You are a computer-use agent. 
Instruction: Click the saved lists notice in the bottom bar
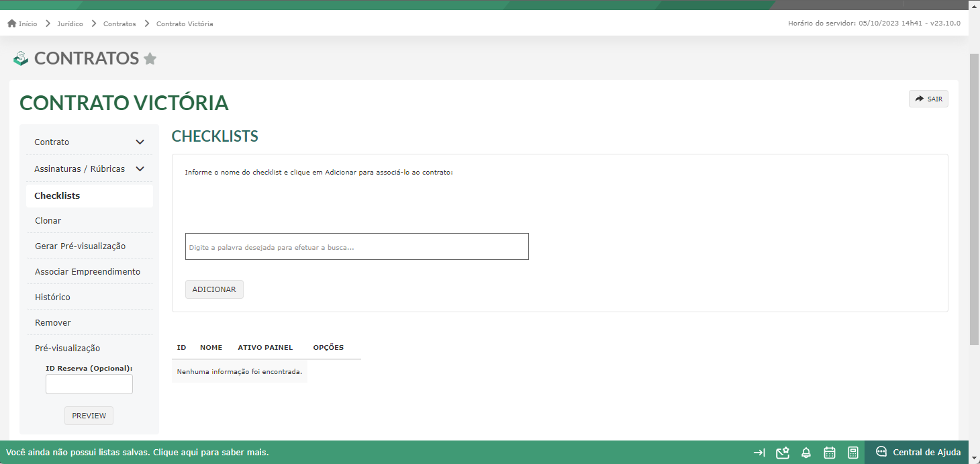(138, 453)
